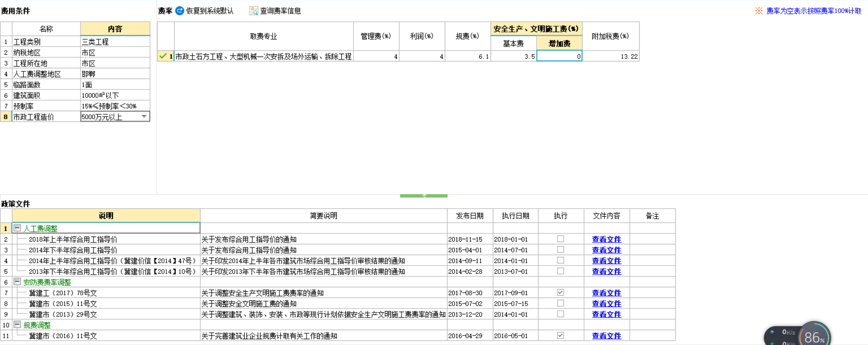Image resolution: width=868 pixels, height=345 pixels.
Task: Click the 预制率 value 15%≤预制率＜30%
Action: point(115,106)
